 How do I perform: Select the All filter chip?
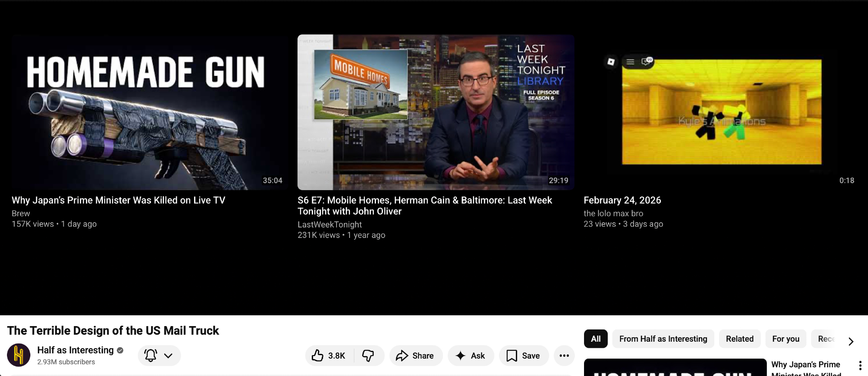[596, 339]
